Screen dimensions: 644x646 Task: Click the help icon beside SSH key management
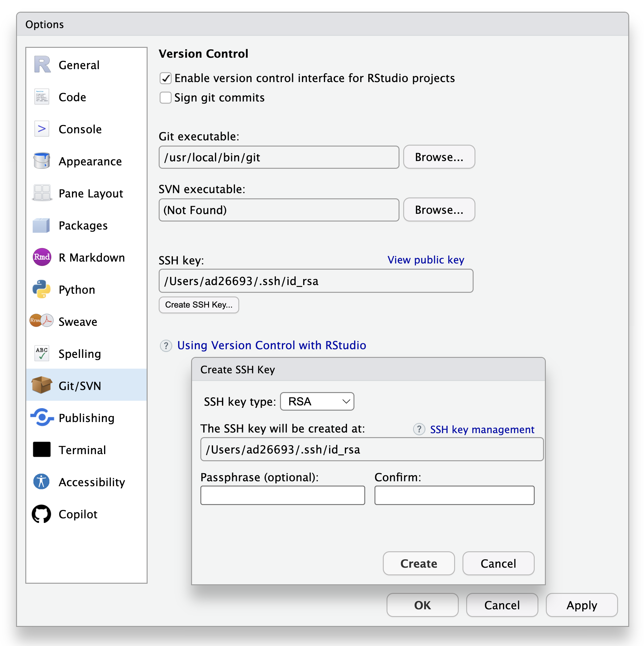[x=419, y=429]
